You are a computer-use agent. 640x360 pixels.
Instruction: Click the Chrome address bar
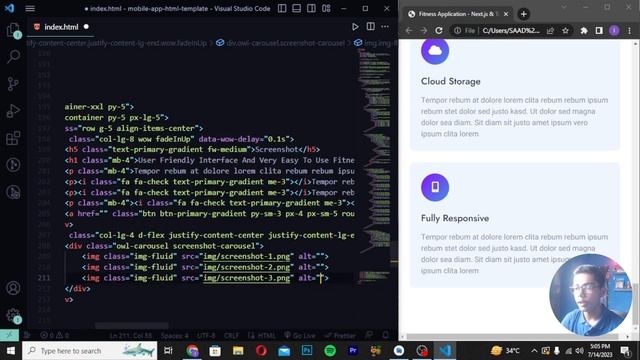pos(511,31)
